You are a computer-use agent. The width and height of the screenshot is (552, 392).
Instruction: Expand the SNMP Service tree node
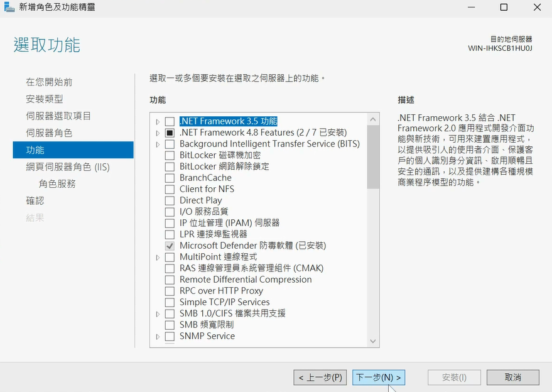coord(158,336)
